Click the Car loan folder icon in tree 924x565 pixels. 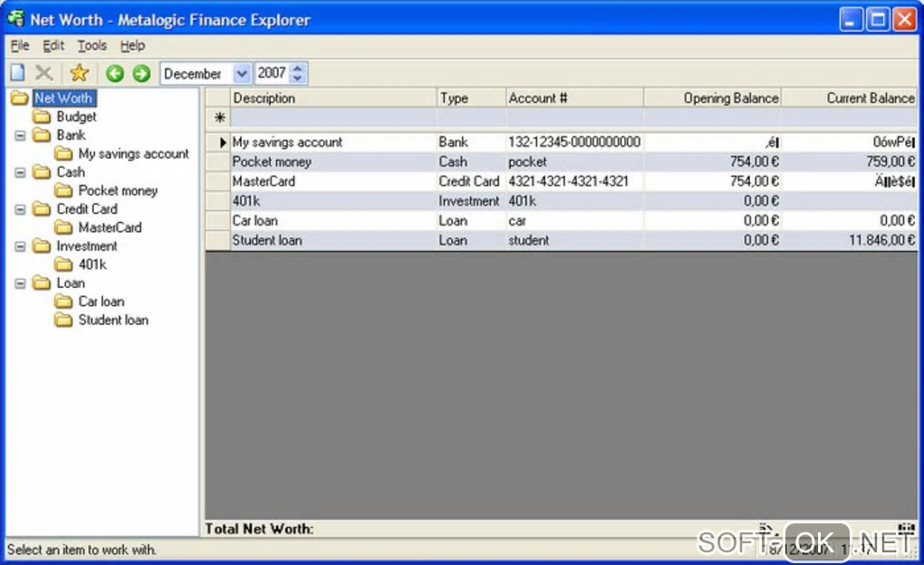pos(63,302)
